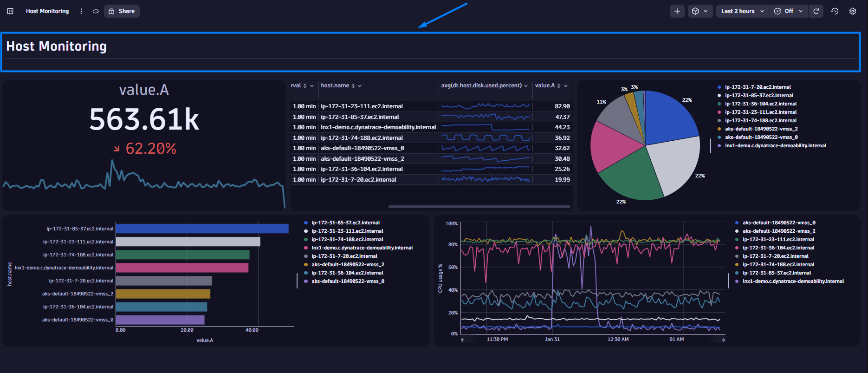Click the plus icon to add tile
Screen dimensions: 868x373
tap(677, 11)
